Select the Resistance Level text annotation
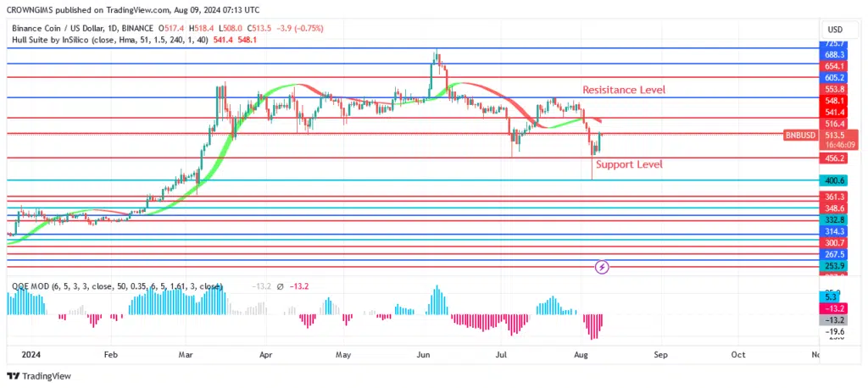This screenshot has width=868, height=388. click(x=623, y=90)
